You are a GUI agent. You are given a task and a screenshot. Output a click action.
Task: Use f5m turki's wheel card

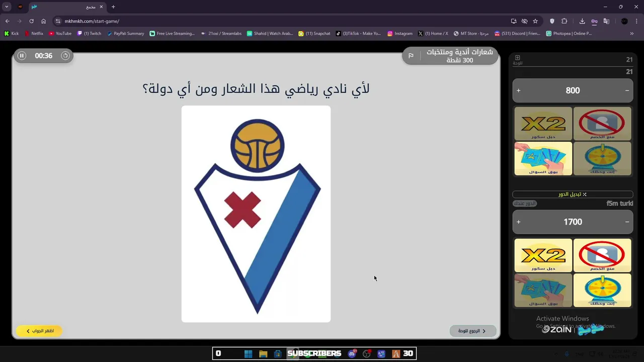click(x=602, y=290)
